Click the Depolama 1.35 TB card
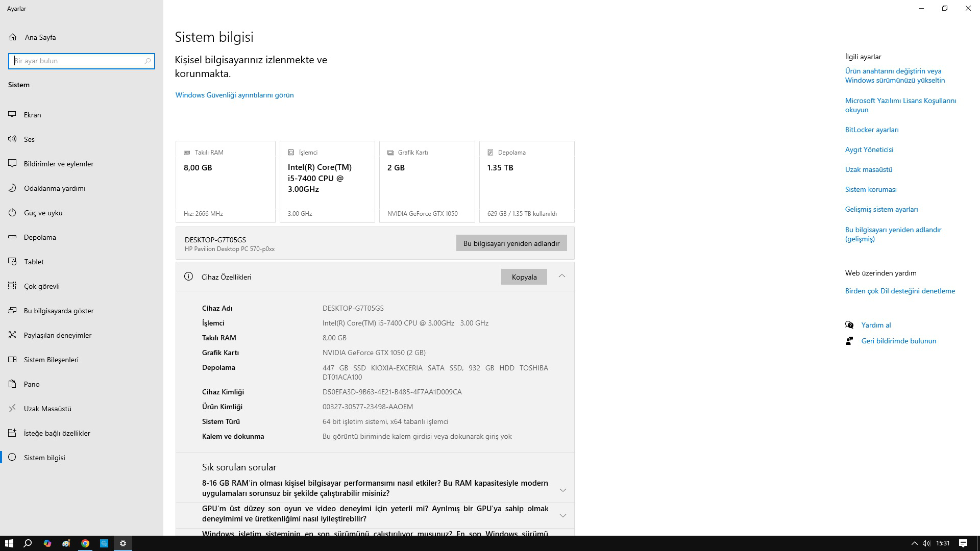Viewport: 980px width, 551px height. pos(527,182)
